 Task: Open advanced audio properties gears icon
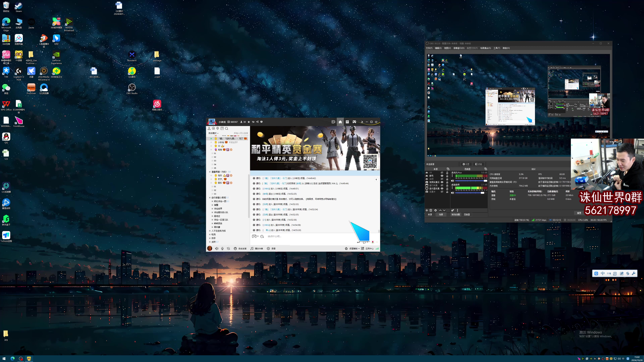[x=452, y=210]
